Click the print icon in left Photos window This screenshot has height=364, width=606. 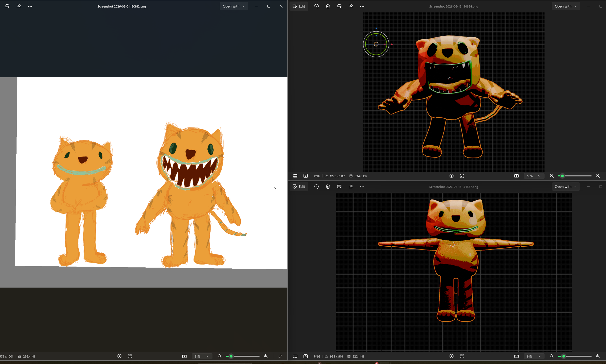click(x=7, y=6)
